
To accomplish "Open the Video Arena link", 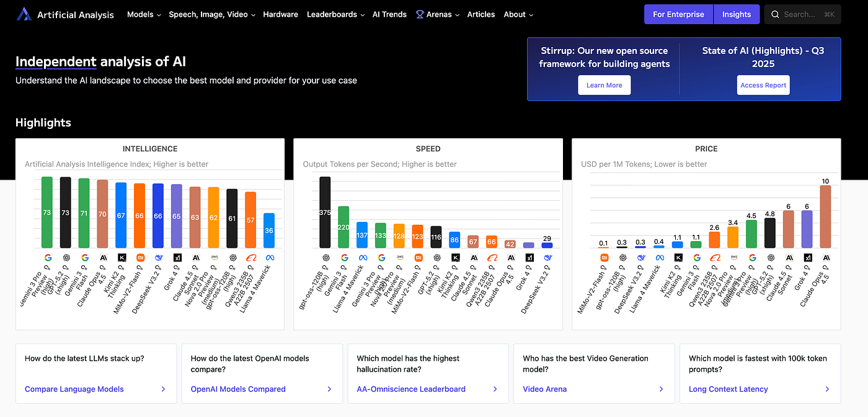I will 545,389.
